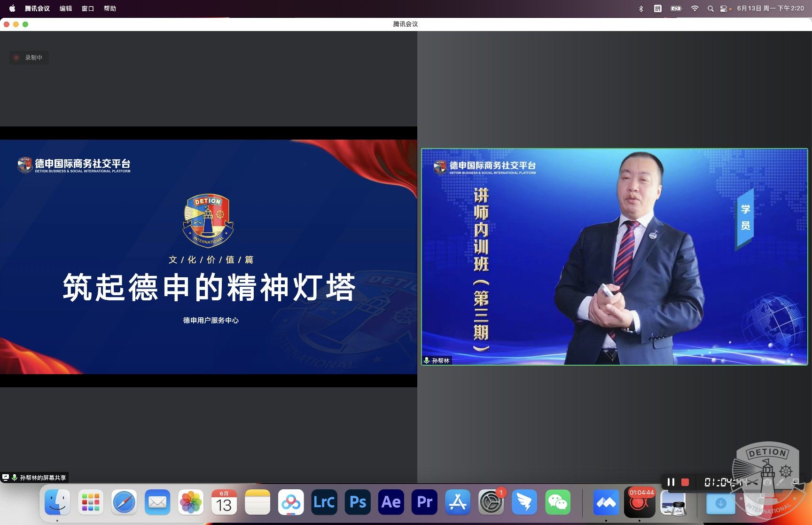
Task: Open Finder from the Dock
Action: (57, 502)
